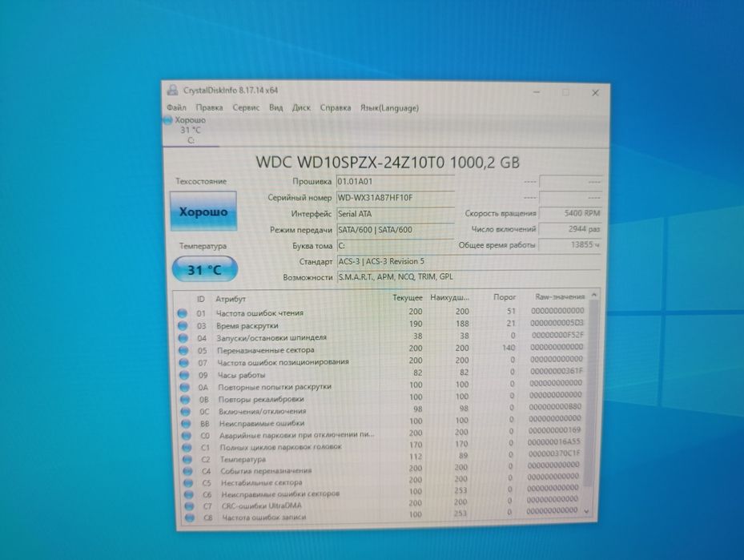Close the CrystalDiskInfo window
Viewport: 744px width, 560px height.
click(x=595, y=93)
